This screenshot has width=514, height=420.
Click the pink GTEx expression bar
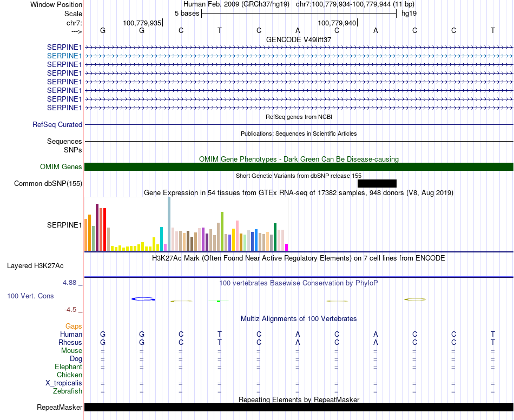[x=237, y=236]
